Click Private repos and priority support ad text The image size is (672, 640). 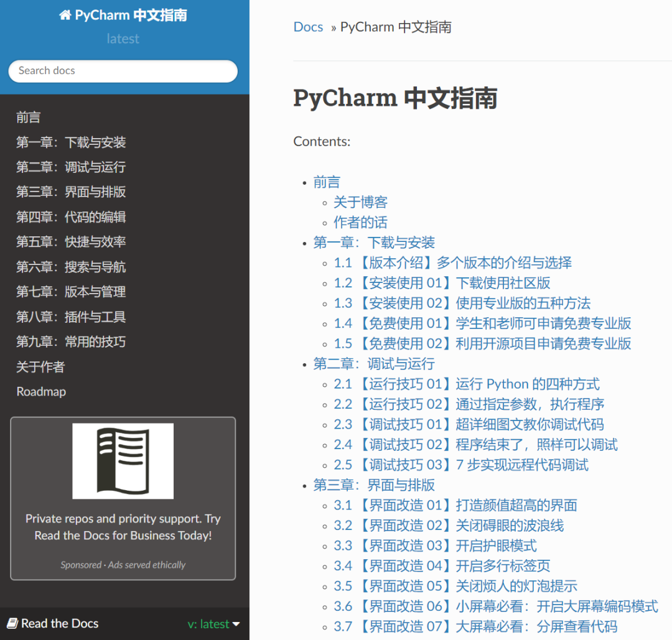tap(123, 527)
